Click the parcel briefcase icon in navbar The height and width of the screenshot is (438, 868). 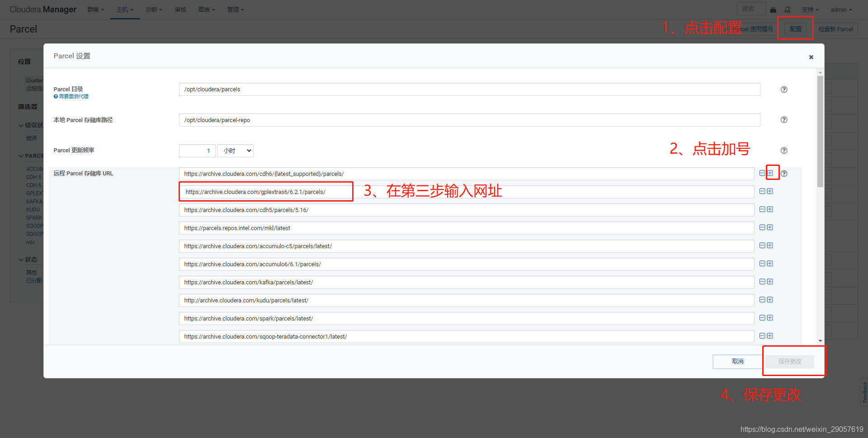[773, 9]
